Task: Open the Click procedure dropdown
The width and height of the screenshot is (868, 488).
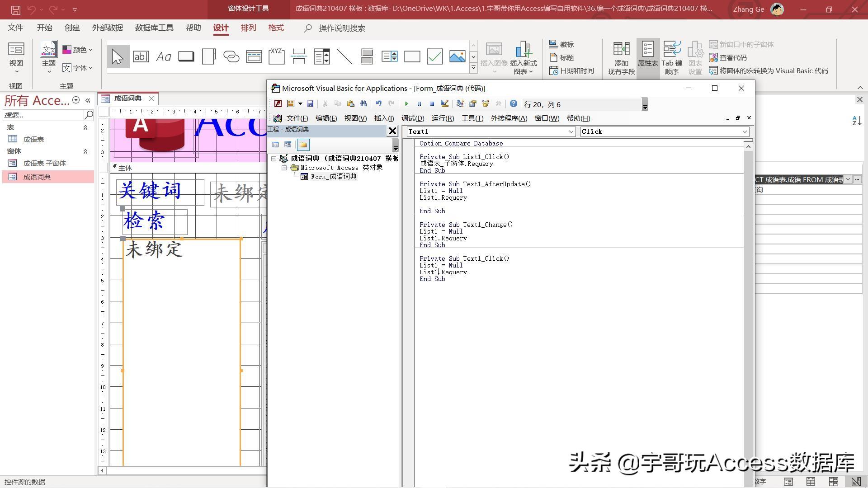Action: (745, 131)
